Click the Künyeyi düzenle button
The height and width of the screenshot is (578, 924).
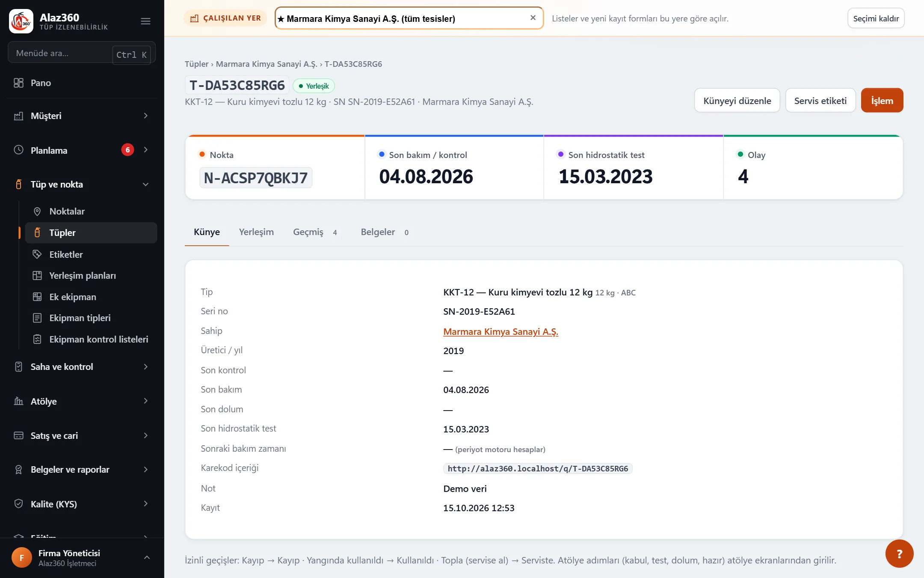pyautogui.click(x=737, y=101)
